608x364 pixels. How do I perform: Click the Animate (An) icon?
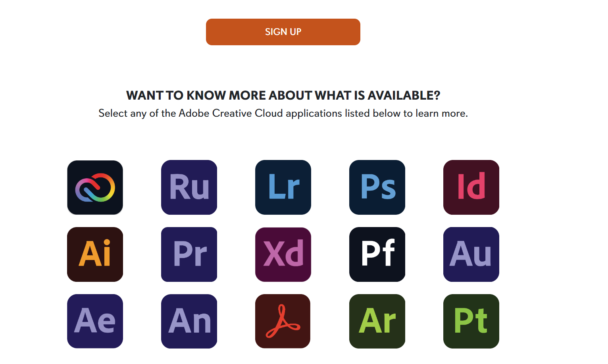189,321
